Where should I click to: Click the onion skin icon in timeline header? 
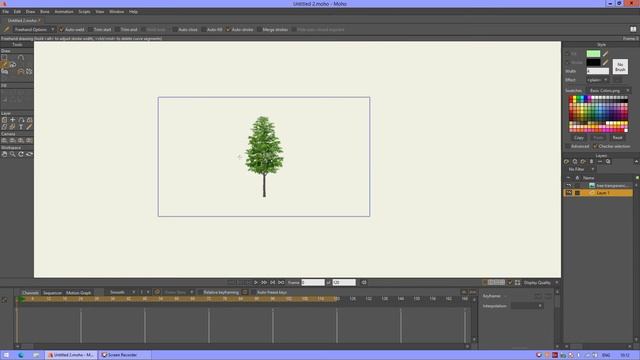[x=157, y=292]
